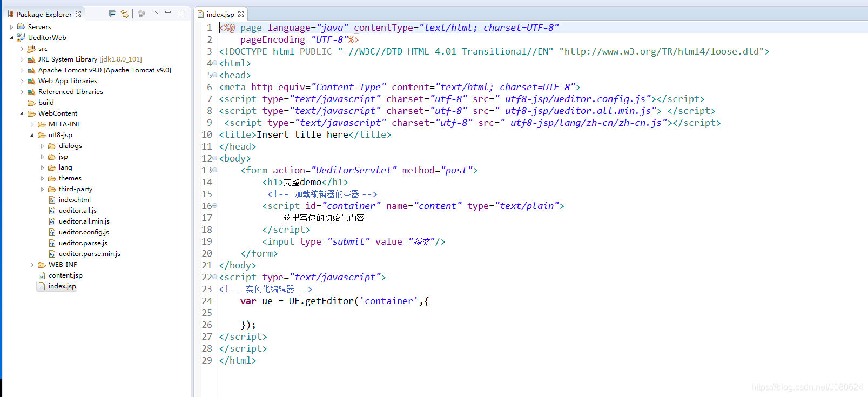Click the Servers project folder icon
868x397 pixels.
click(x=21, y=26)
